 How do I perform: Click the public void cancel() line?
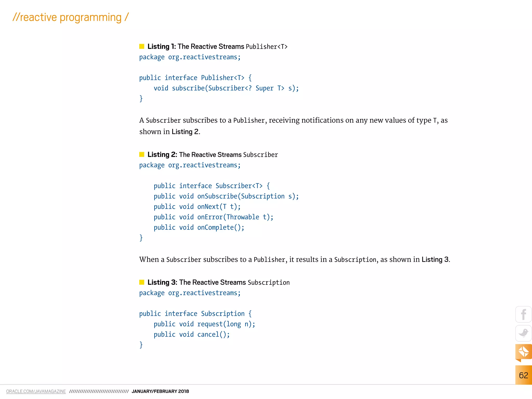192,335
